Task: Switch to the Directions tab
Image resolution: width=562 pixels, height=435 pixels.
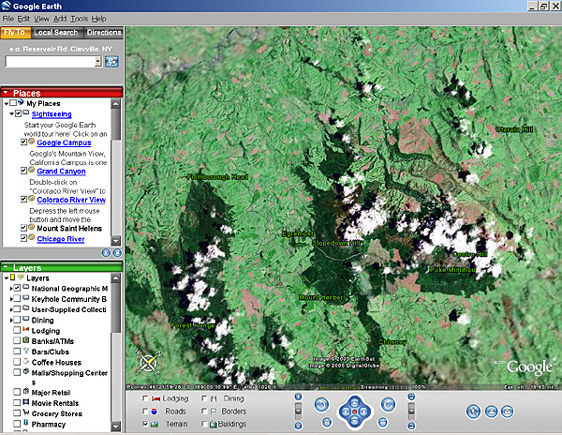Action: (104, 33)
